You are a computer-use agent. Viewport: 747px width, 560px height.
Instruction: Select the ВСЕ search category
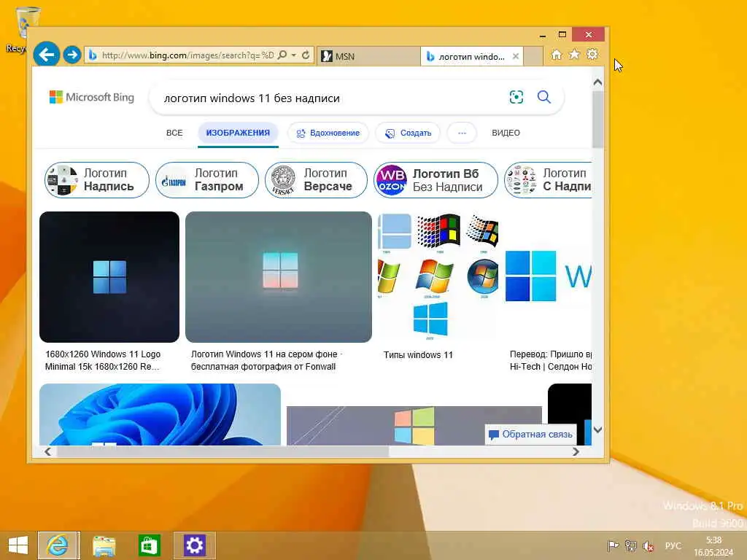pyautogui.click(x=174, y=133)
